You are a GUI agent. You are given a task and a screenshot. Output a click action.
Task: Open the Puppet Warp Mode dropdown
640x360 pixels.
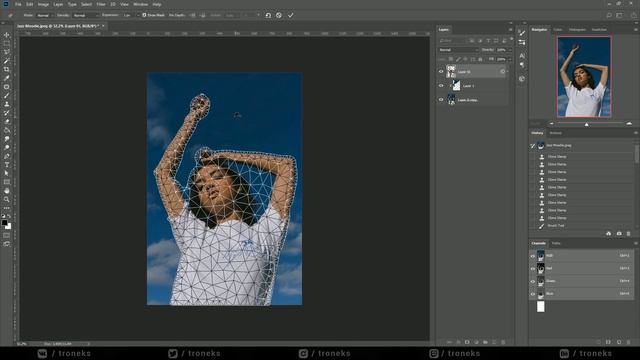click(44, 15)
